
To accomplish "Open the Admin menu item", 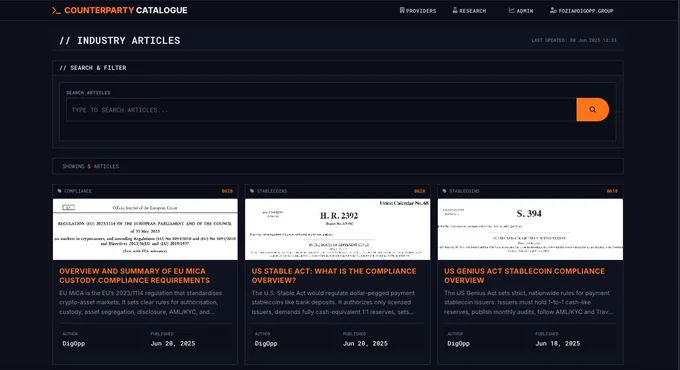I will (521, 10).
